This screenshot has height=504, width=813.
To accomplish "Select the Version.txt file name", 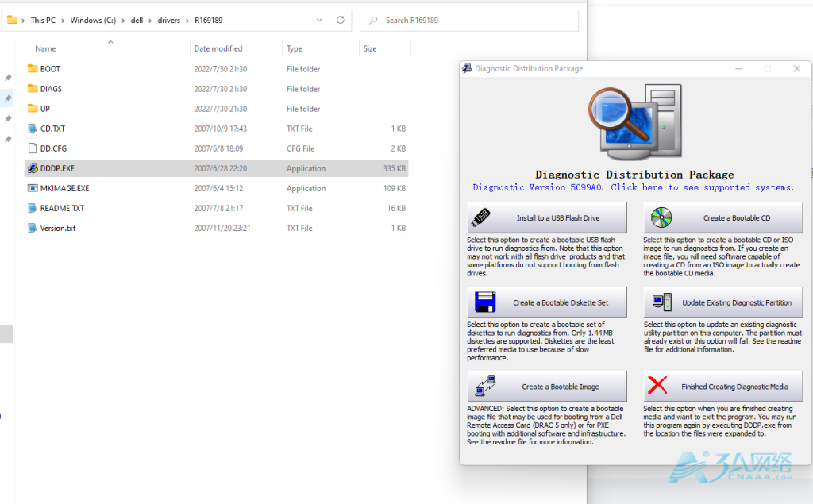I will click(x=58, y=228).
